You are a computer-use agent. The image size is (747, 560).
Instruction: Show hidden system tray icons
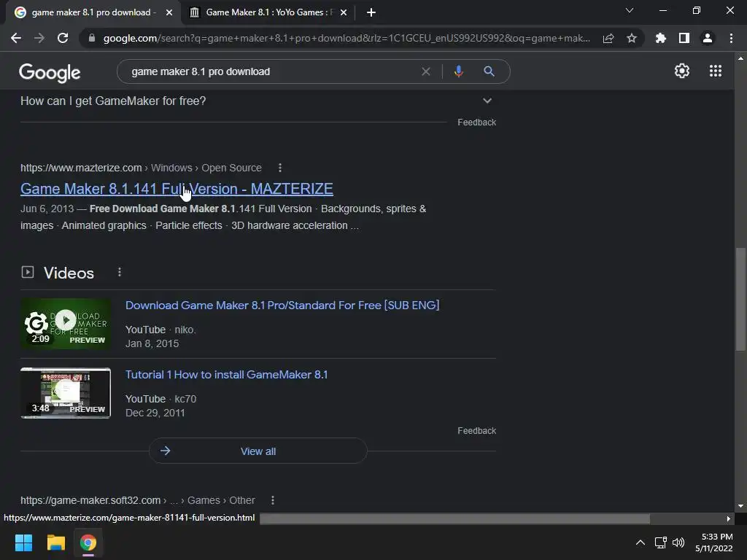click(640, 542)
